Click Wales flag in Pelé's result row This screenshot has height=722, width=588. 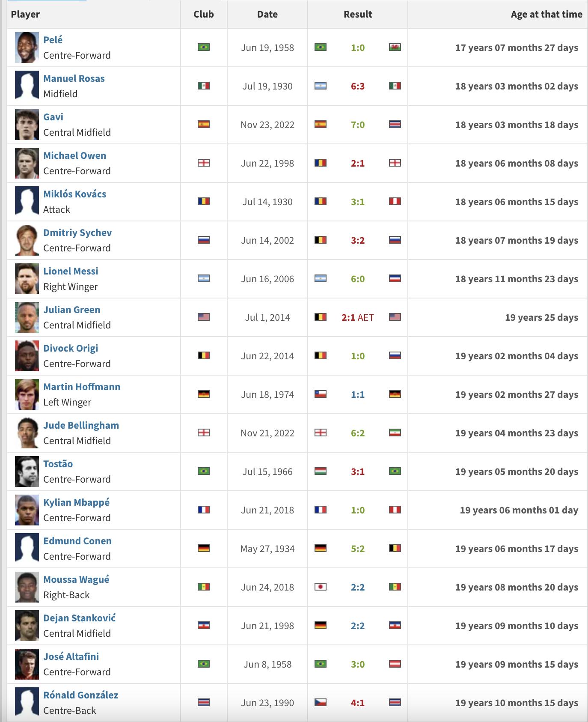point(395,47)
